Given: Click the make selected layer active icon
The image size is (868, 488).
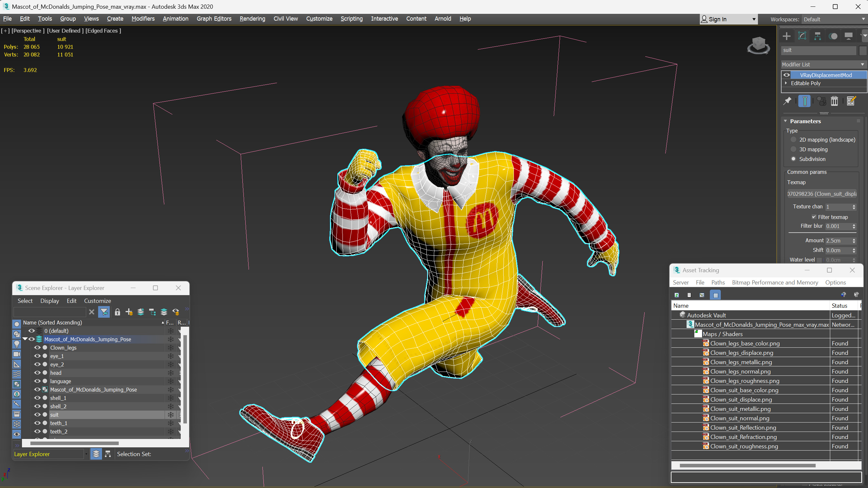Looking at the screenshot, I should (x=164, y=312).
